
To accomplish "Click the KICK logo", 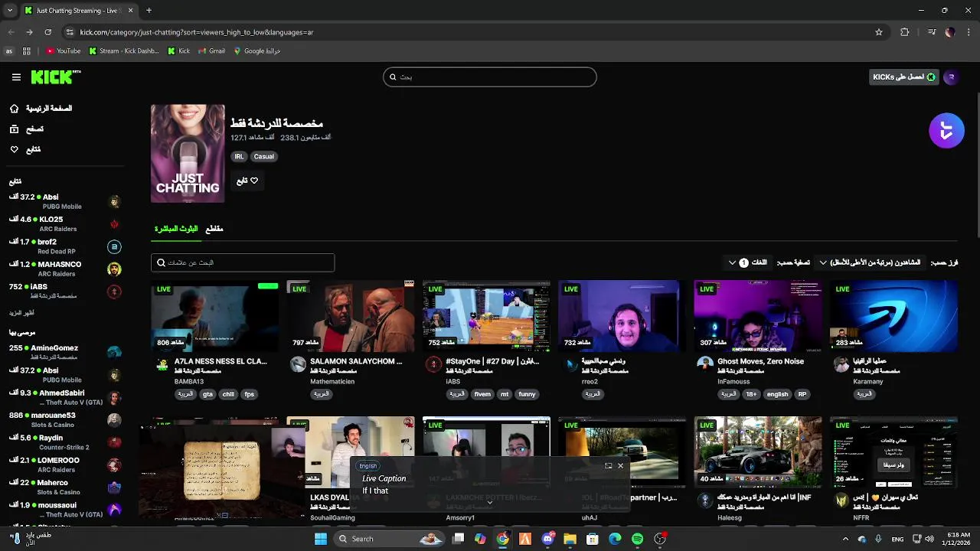I will click(55, 77).
